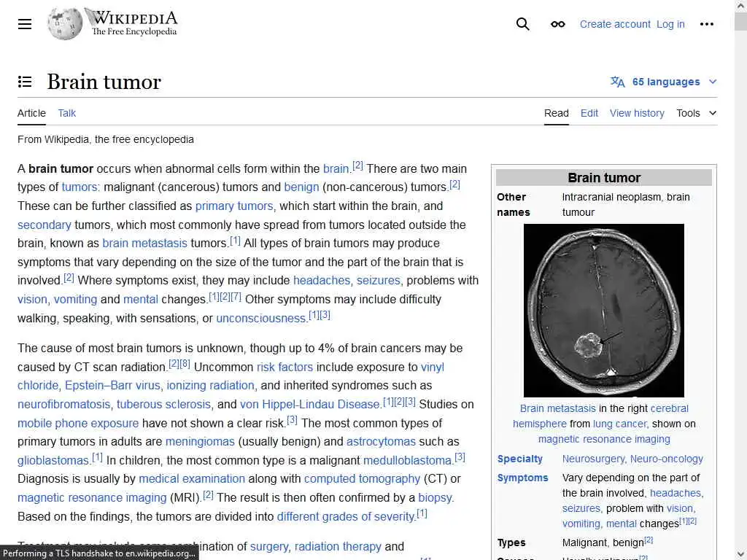Viewport: 747px width, 560px height.
Task: Click the scrollbar down arrow
Action: coord(741,555)
